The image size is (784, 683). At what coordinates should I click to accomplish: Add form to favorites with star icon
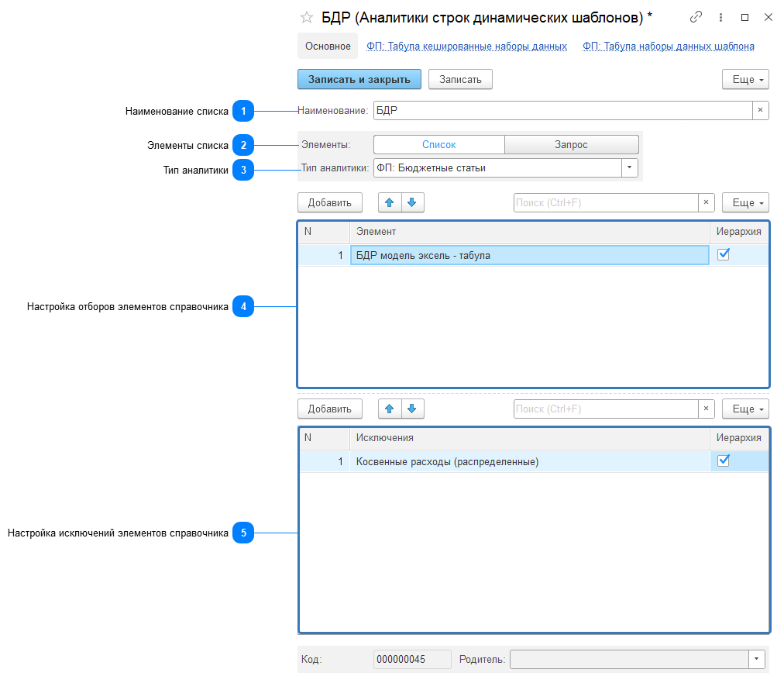307,18
